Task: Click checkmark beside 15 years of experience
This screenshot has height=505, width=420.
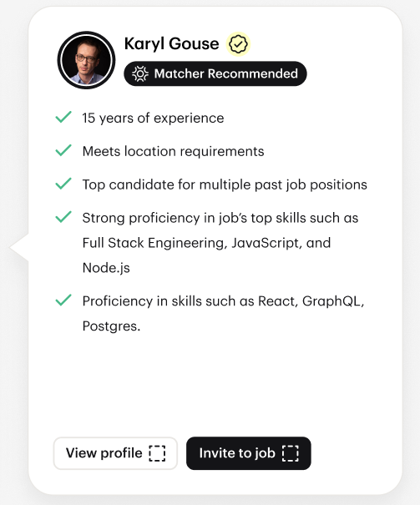Action: pyautogui.click(x=63, y=117)
